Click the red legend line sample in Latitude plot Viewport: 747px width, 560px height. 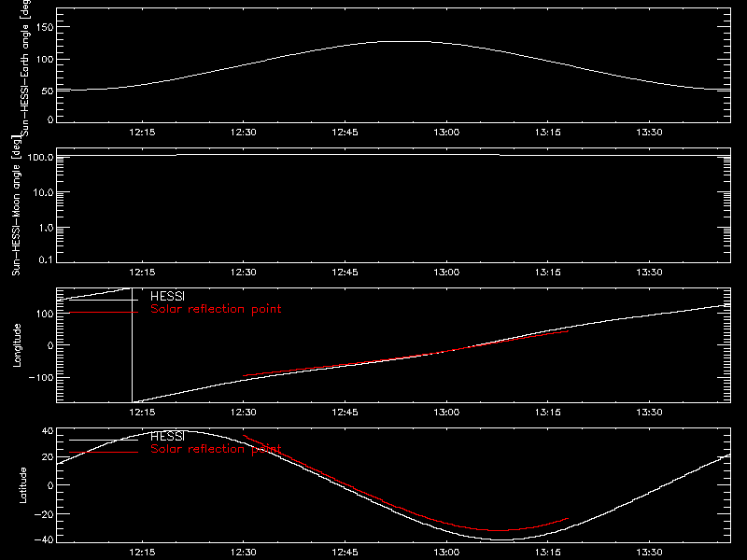[x=104, y=452]
